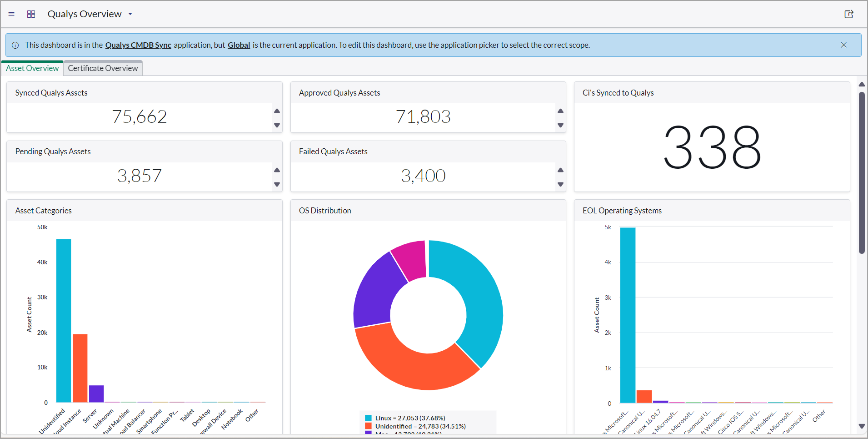Click the Approved Qualys Assets widget title

pos(339,93)
